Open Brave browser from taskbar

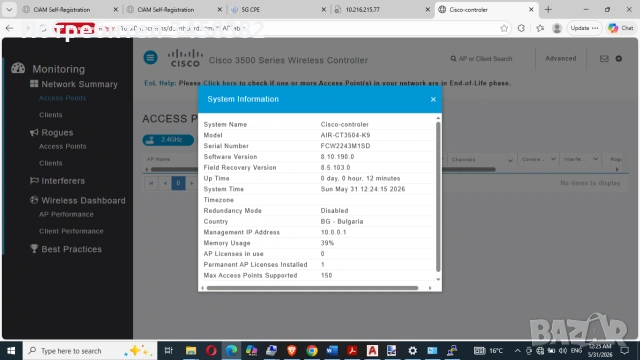[291, 351]
